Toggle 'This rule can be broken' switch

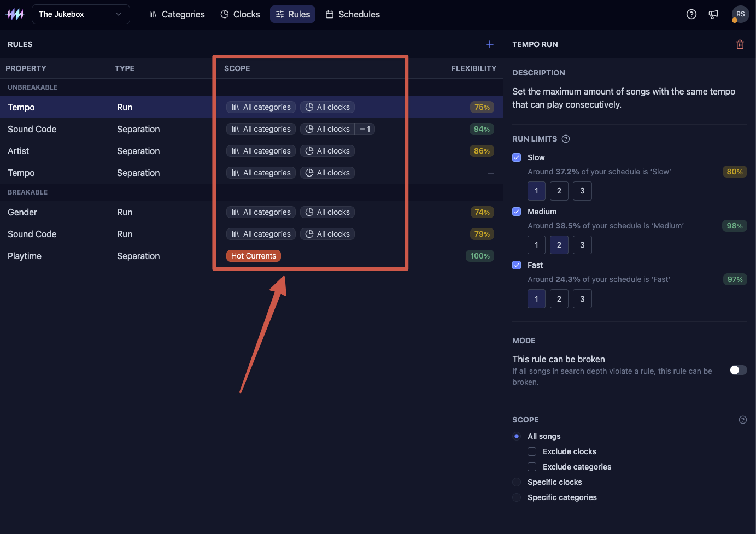[739, 370]
